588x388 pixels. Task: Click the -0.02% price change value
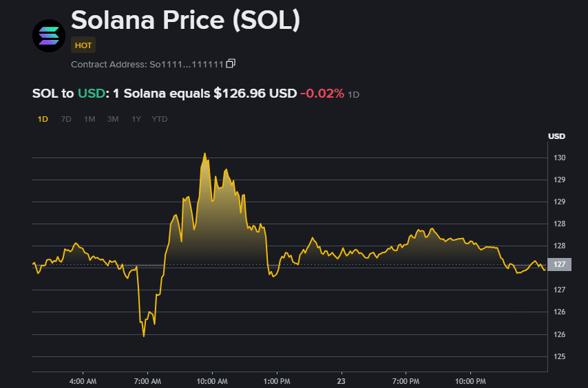click(x=322, y=94)
